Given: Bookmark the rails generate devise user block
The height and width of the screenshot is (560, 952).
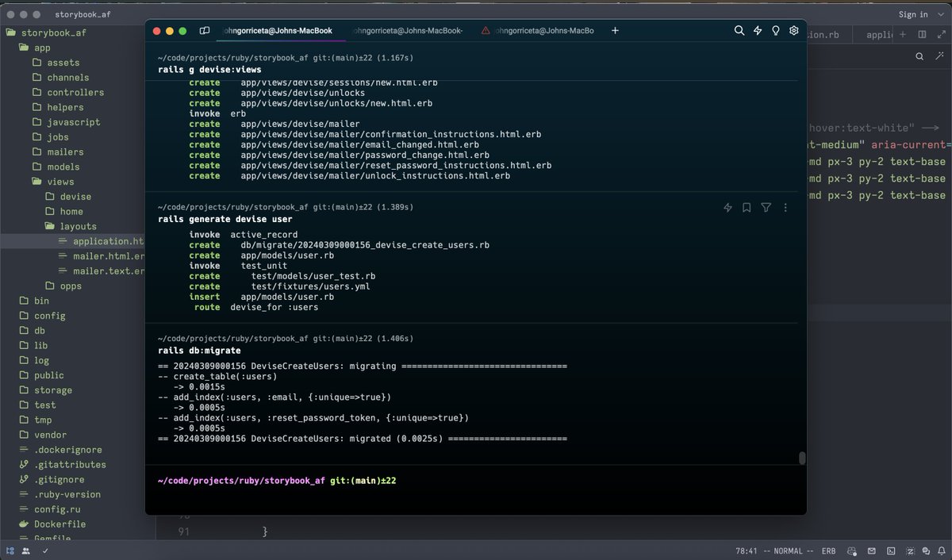Looking at the screenshot, I should click(747, 208).
